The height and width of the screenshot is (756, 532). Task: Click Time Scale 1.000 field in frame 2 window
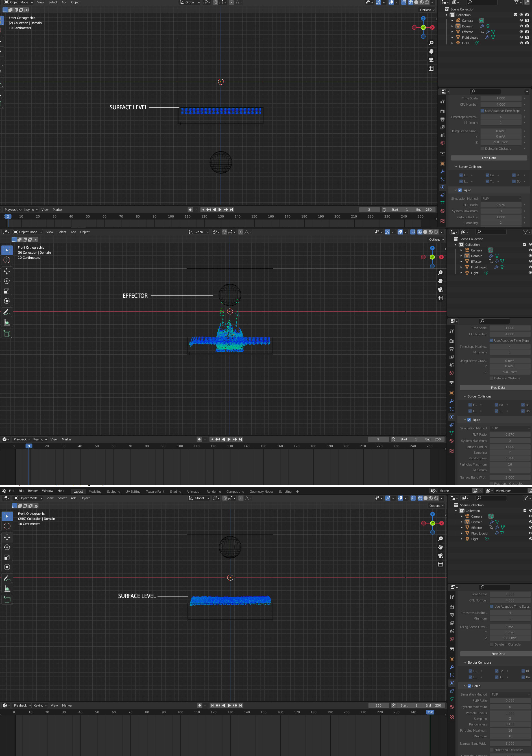point(501,98)
